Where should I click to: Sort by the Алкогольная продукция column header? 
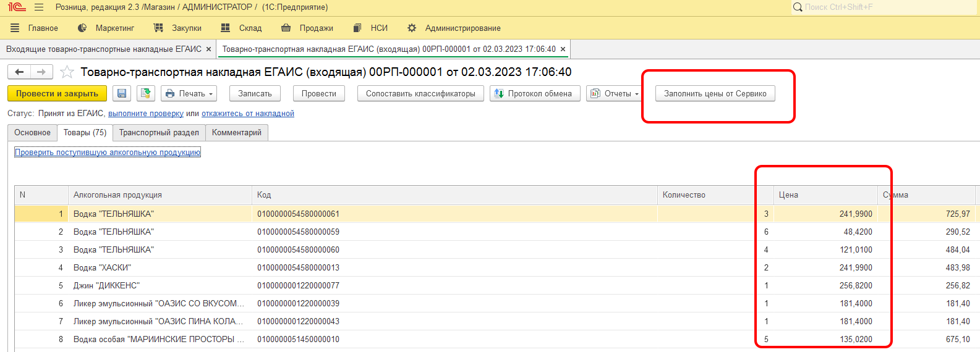pos(160,195)
